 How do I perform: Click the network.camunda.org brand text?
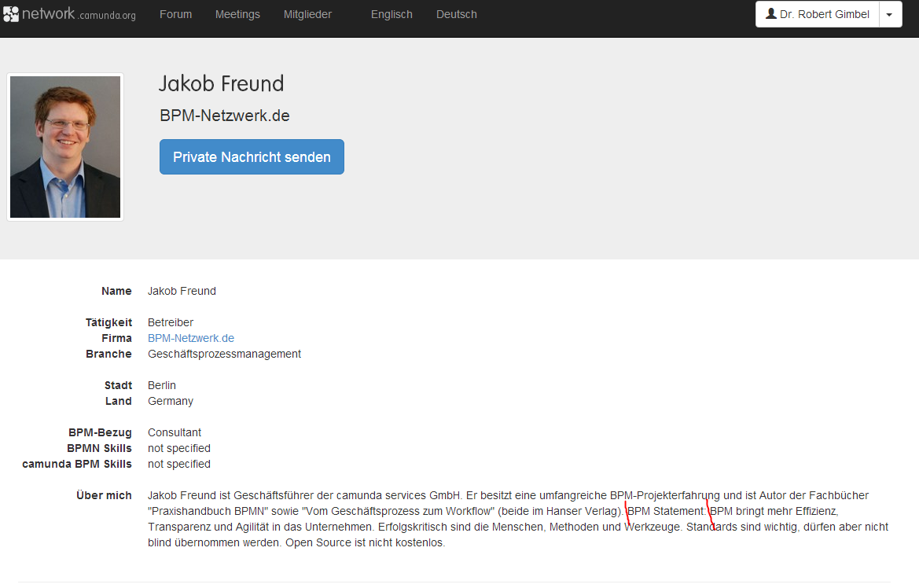(x=79, y=14)
